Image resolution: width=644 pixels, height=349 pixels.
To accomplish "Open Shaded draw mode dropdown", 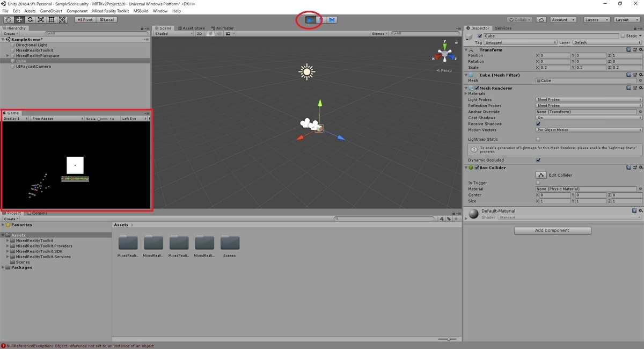I will pos(173,34).
